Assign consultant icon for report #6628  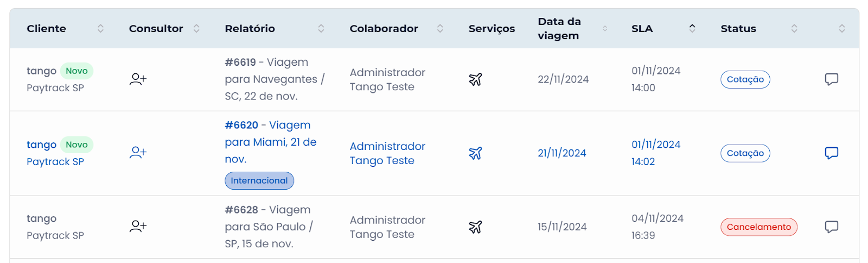[x=138, y=227]
